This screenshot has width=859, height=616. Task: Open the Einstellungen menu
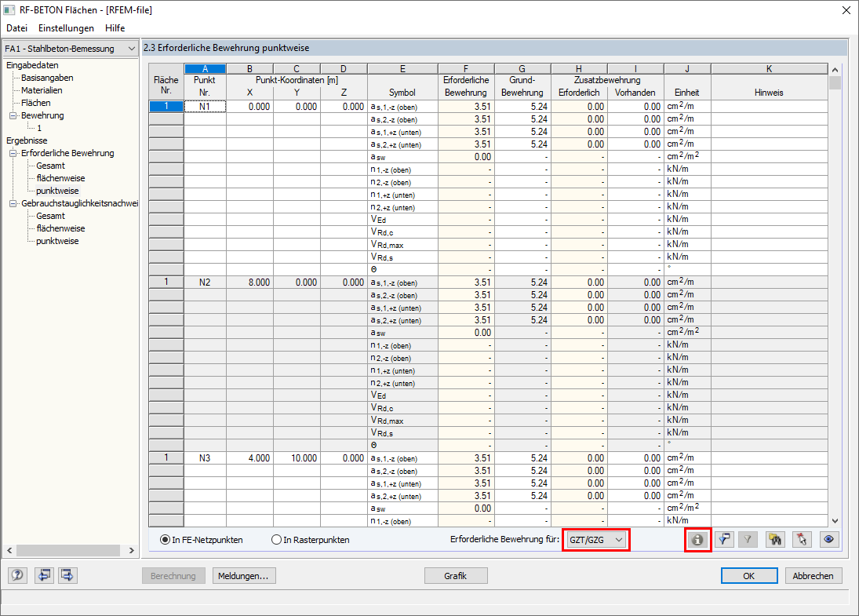[x=66, y=28]
